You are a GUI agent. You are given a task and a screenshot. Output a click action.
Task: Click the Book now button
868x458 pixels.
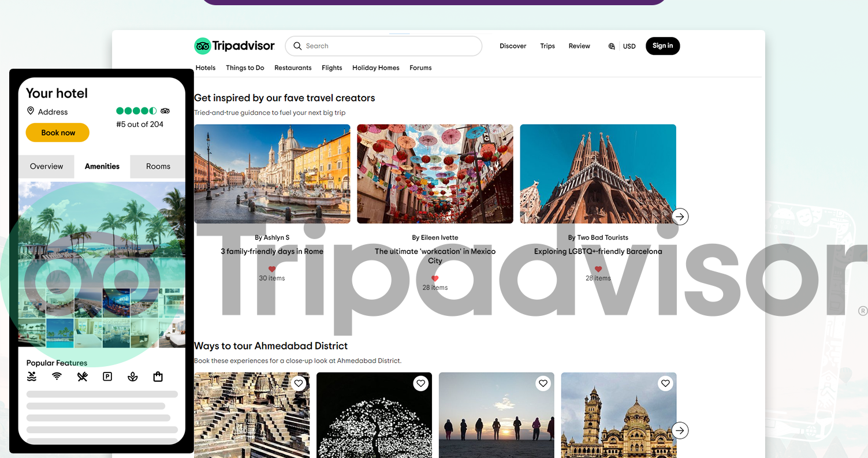click(x=57, y=132)
